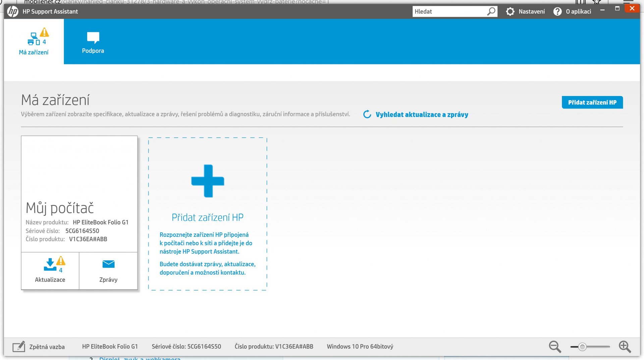Click the large blue plus icon

coord(208,181)
